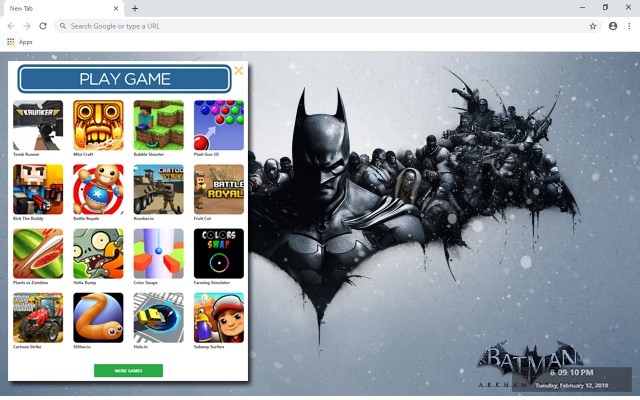Click the 8:09:10 PM clock widget
Image resolution: width=640 pixels, height=400 pixels.
pyautogui.click(x=571, y=372)
